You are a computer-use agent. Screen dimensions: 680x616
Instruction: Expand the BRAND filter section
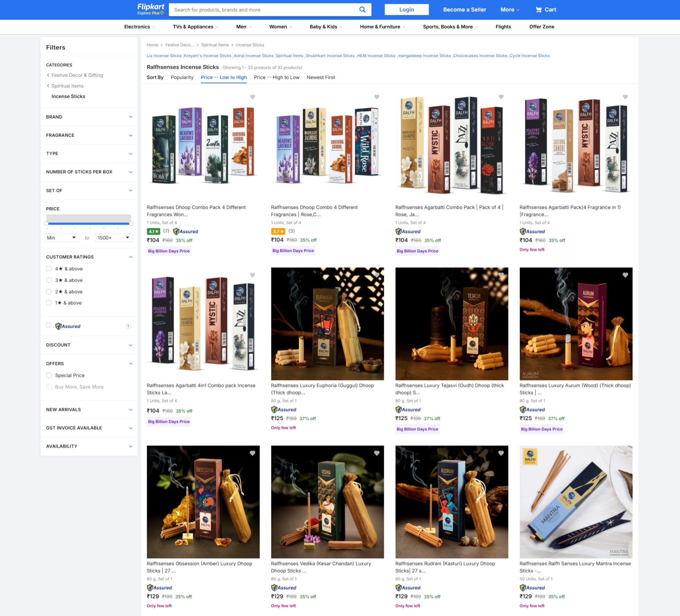click(89, 117)
